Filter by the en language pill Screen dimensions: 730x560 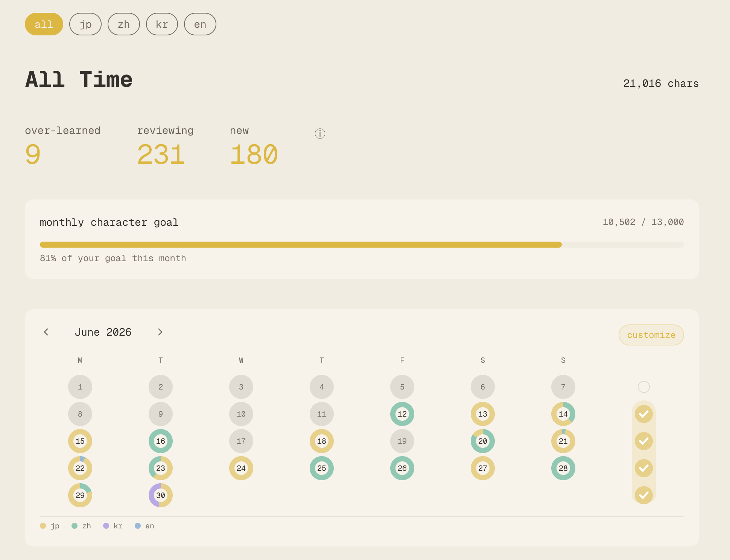point(200,24)
